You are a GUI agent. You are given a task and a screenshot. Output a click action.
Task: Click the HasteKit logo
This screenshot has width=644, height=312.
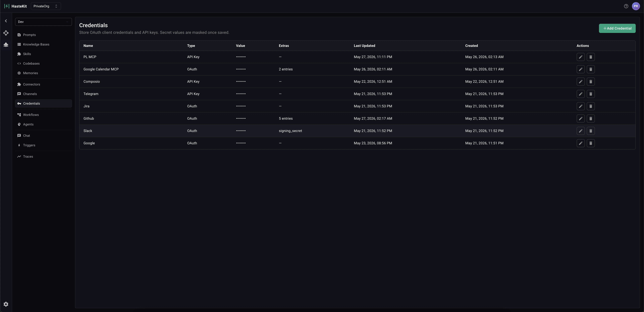tap(15, 6)
